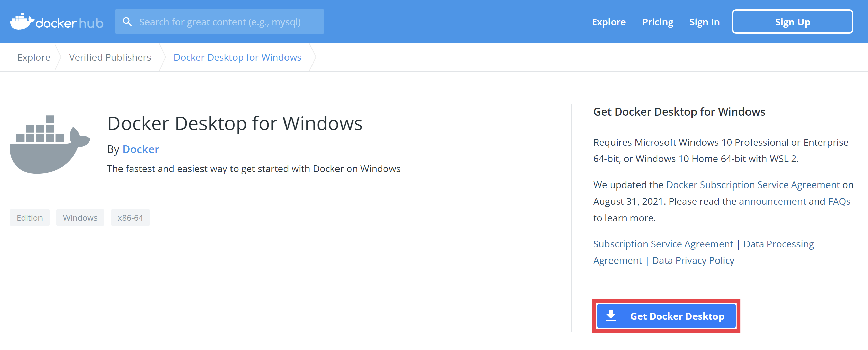Open Explore in the top navigation
The image size is (868, 350).
tap(609, 22)
